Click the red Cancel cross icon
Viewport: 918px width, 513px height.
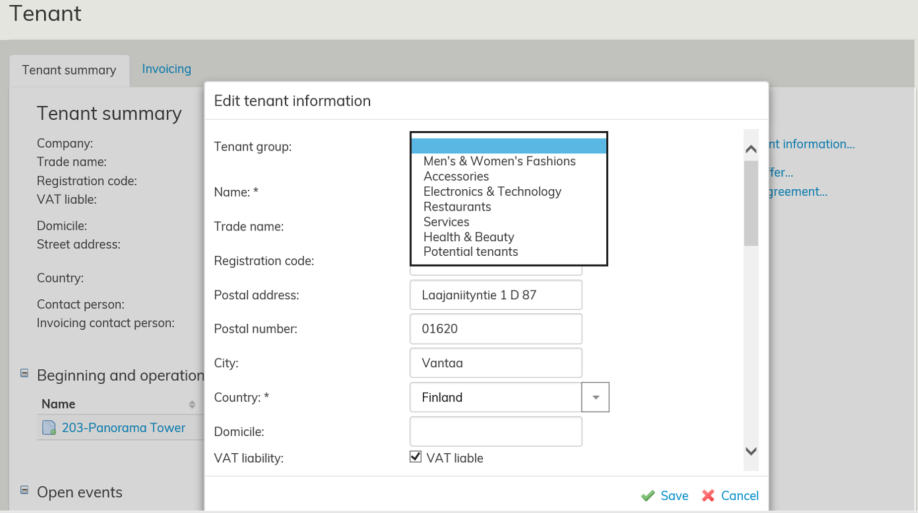tap(708, 496)
